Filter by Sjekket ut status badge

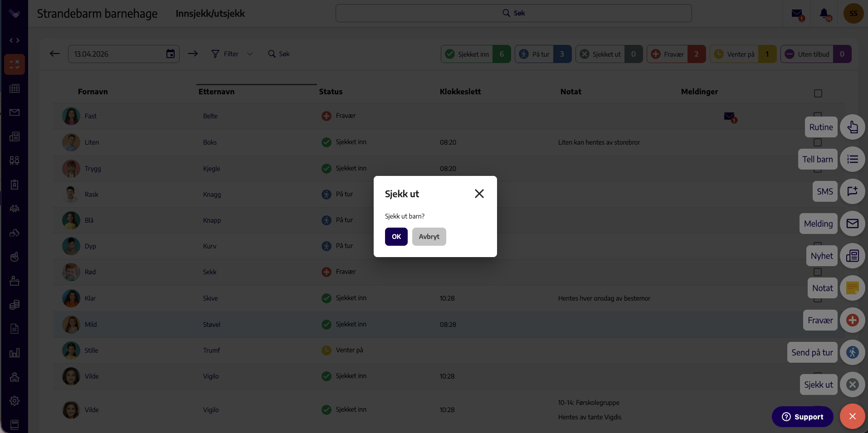tap(609, 54)
